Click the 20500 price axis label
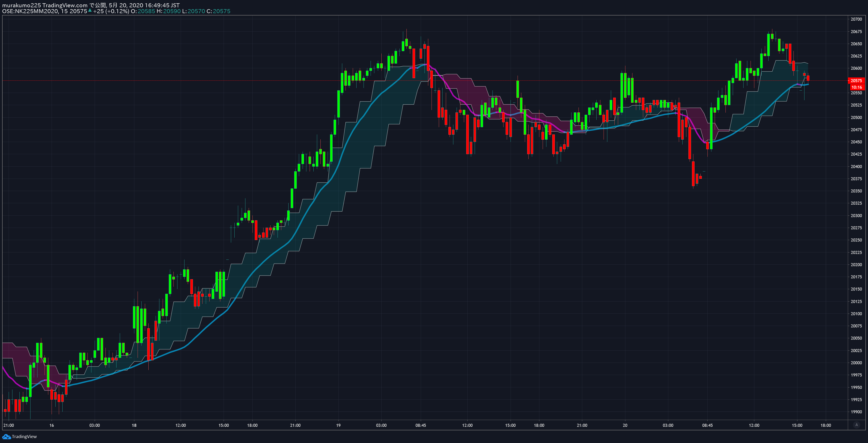 tap(856, 117)
